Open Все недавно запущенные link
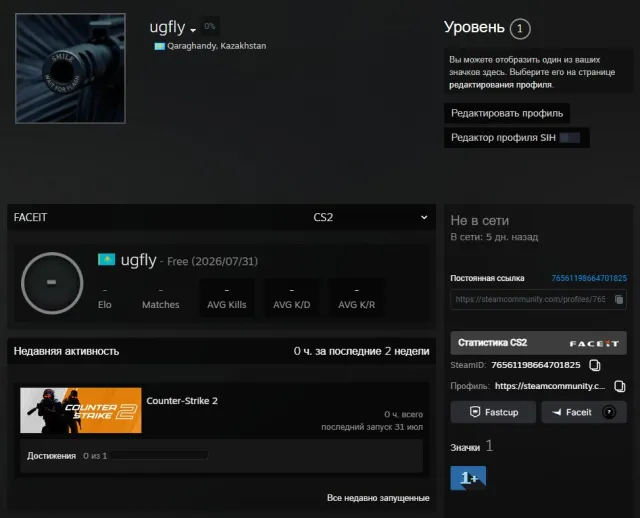Image resolution: width=640 pixels, height=518 pixels. coord(378,498)
